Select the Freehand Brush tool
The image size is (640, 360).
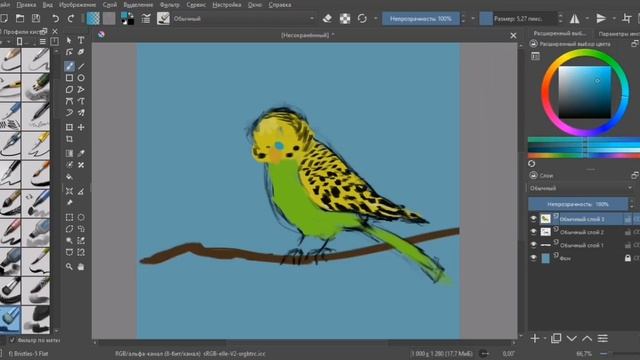click(69, 66)
